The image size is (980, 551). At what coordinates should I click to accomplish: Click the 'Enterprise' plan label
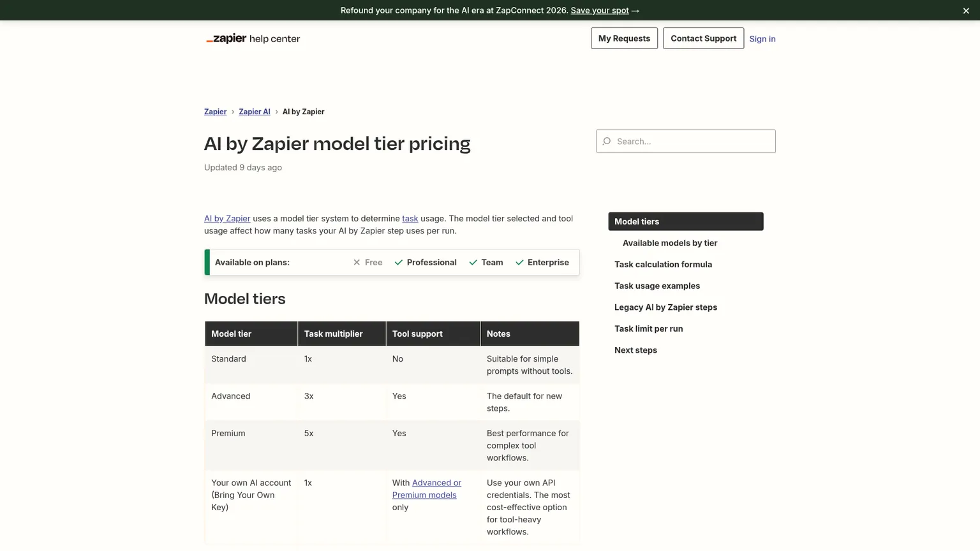[548, 262]
